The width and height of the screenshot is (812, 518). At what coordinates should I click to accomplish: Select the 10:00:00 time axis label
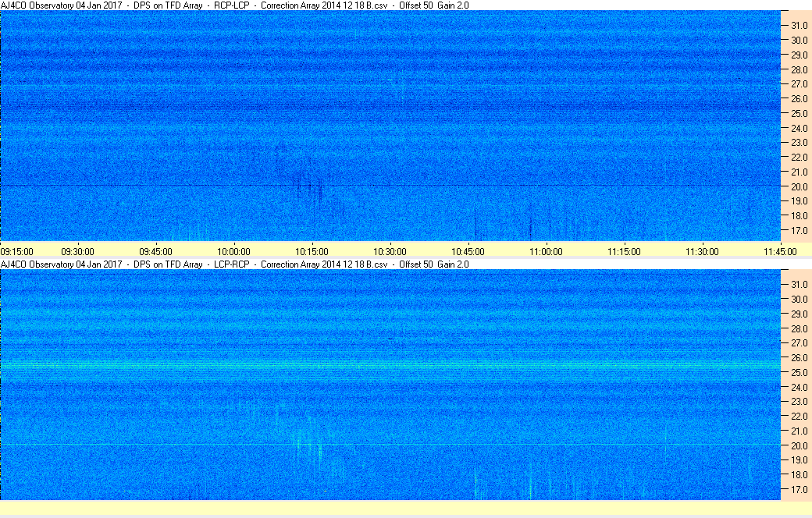(233, 251)
